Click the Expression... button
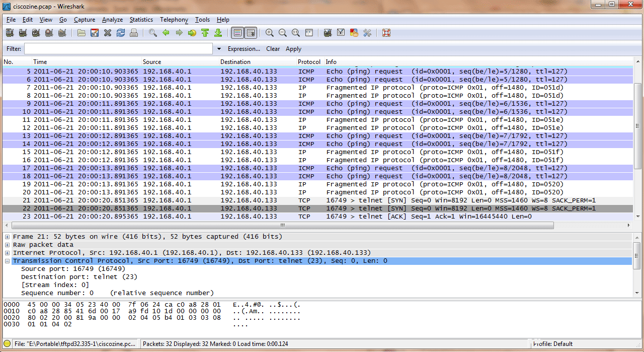644x352 pixels. coord(244,49)
